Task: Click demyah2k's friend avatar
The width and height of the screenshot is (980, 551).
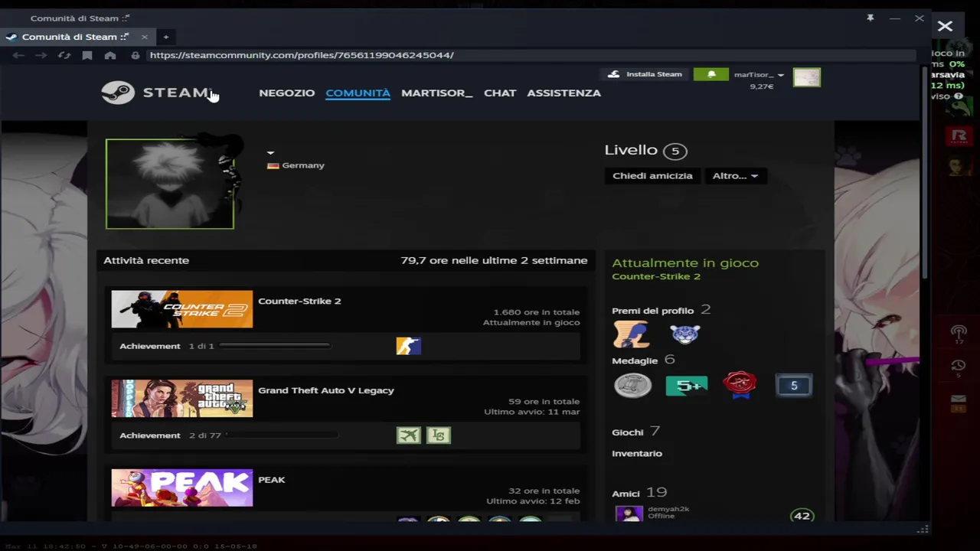Action: [629, 514]
